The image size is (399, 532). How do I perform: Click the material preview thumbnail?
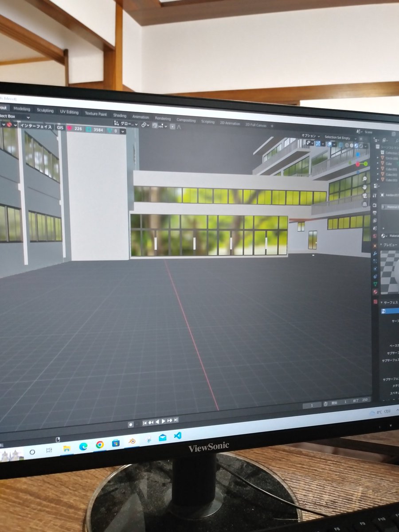(390, 271)
